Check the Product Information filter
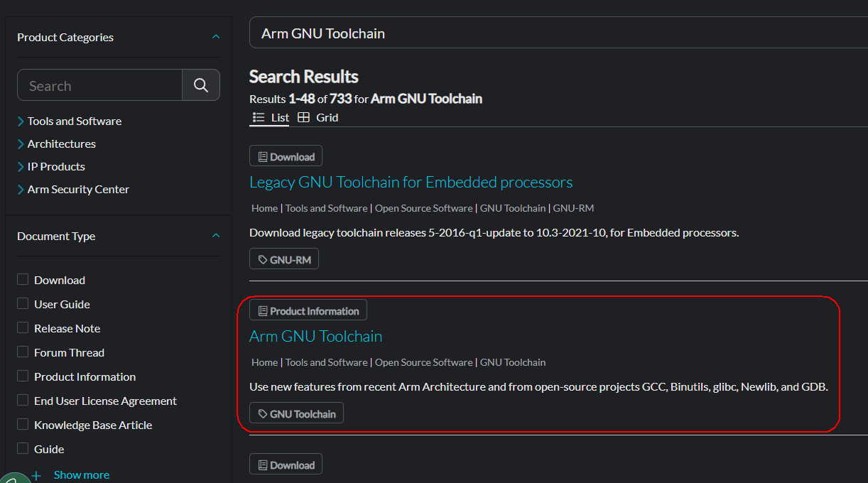Viewport: 868px width, 483px height. pos(23,376)
